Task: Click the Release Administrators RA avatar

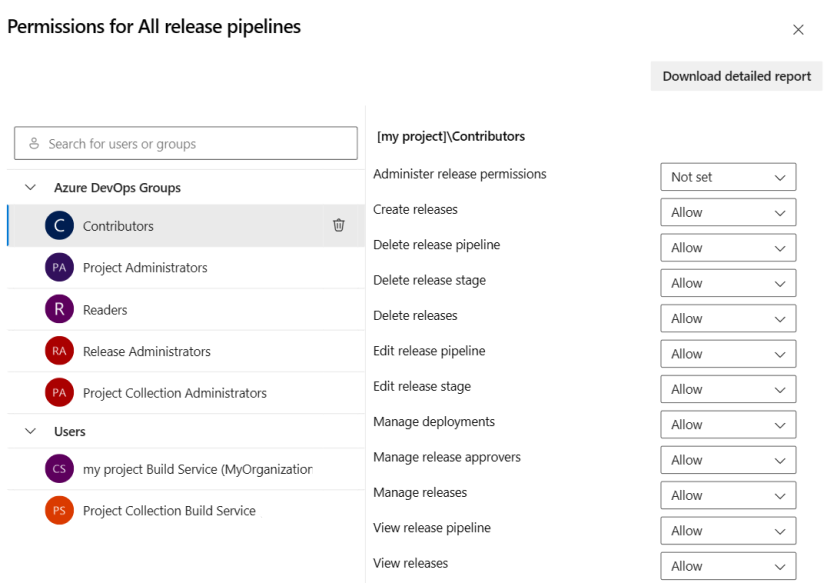Action: click(57, 351)
